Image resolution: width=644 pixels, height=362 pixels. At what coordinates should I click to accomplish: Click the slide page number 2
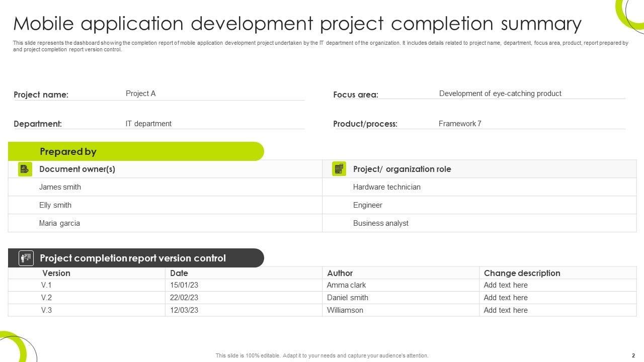coord(633,355)
